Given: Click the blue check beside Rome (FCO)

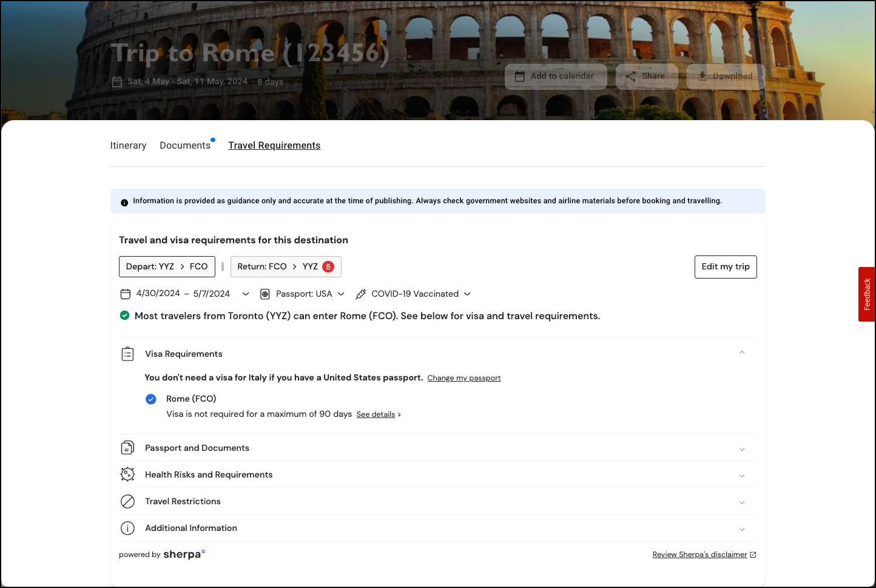Looking at the screenshot, I should [x=151, y=399].
